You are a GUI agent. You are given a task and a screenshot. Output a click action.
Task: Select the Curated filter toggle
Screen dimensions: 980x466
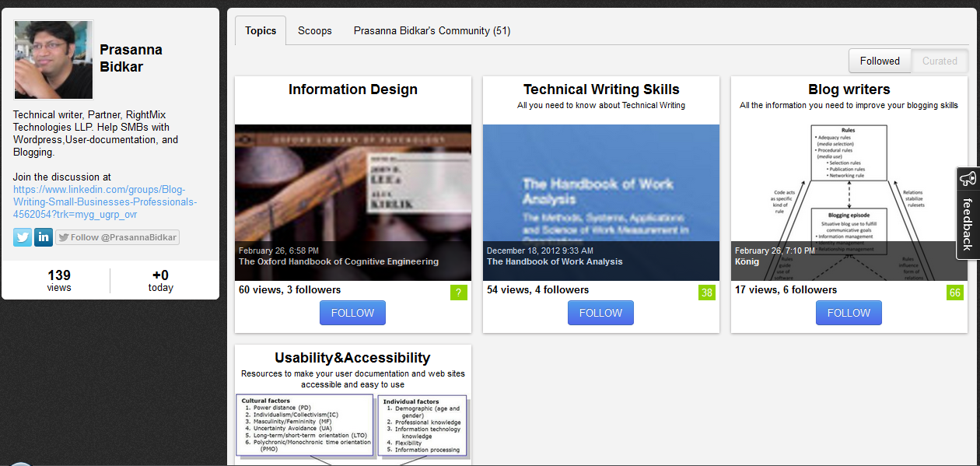(940, 61)
